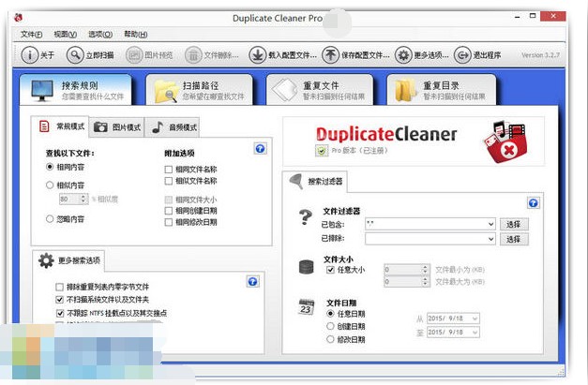The height and width of the screenshot is (385, 588).
Task: Click the database 文件大小 icon
Action: (x=306, y=267)
